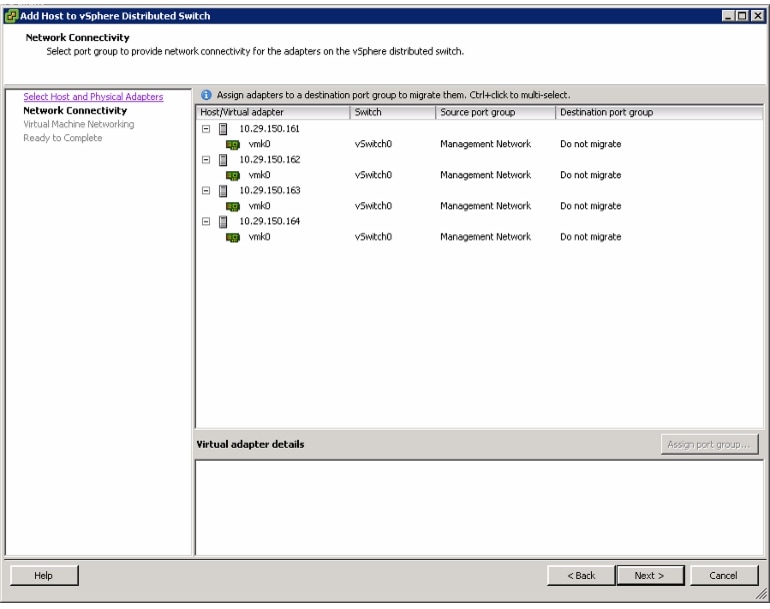The height and width of the screenshot is (609, 770).
Task: Click the Assign port group button
Action: (709, 444)
